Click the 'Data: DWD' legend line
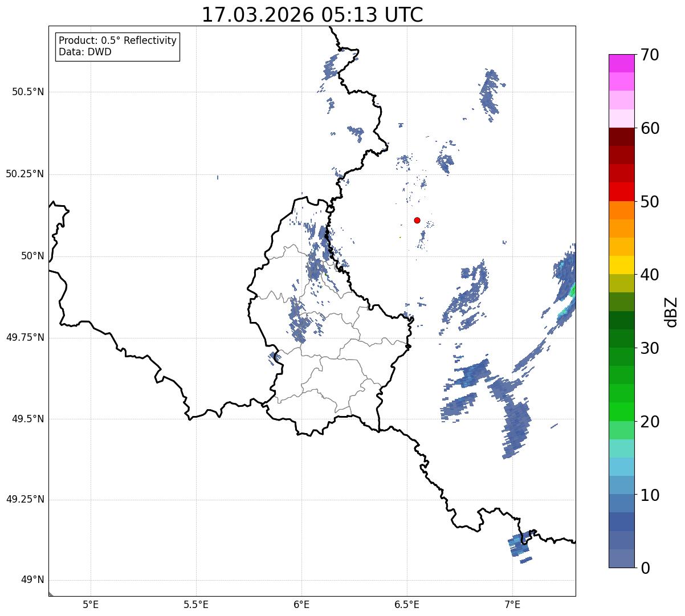Viewport: 685px width, 616px height. pyautogui.click(x=85, y=52)
